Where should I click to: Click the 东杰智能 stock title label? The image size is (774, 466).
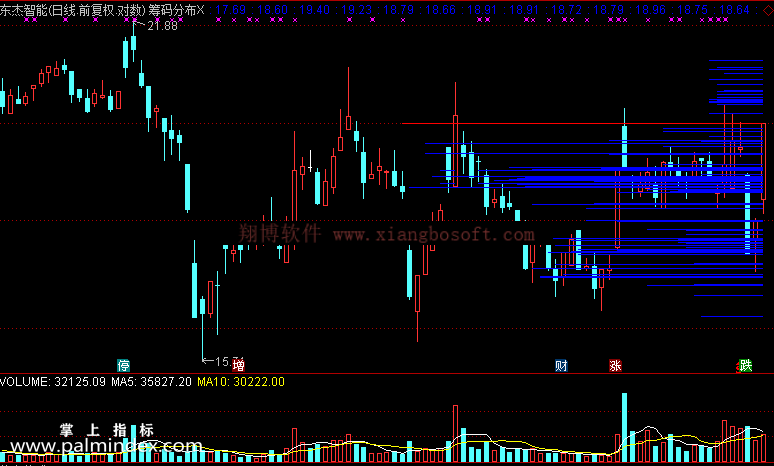[x=23, y=10]
